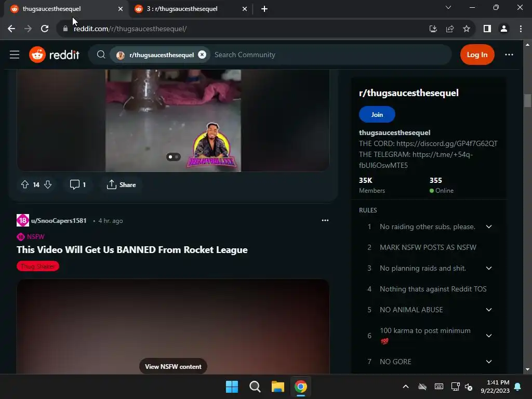This screenshot has height=399, width=532.
Task: Reload the current page
Action: pos(45,29)
